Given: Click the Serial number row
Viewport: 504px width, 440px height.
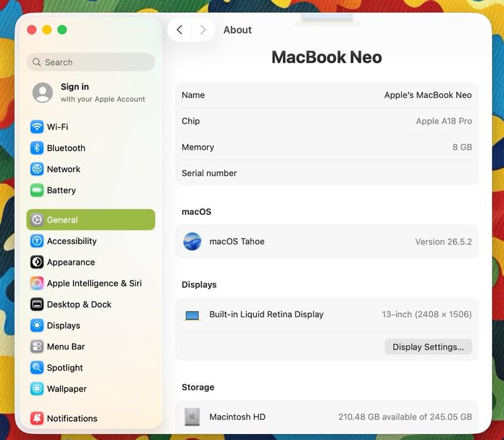Looking at the screenshot, I should click(327, 173).
